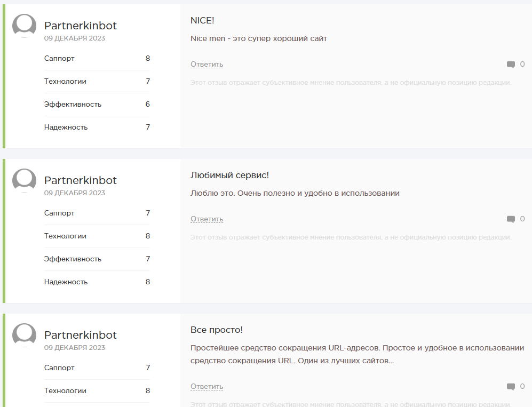
Task: Click Технологии rating row in NICE! review
Action: 97,82
